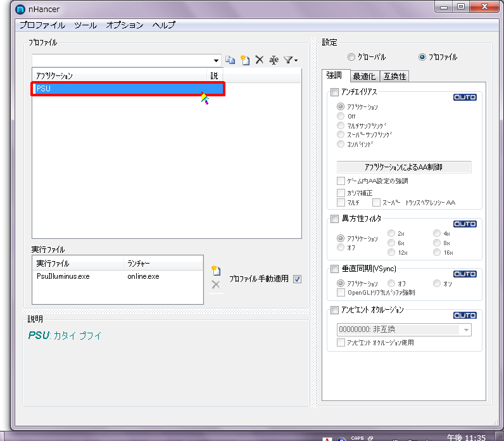Add a new executable file icon
Screen dimensions: 504x441
pos(216,271)
